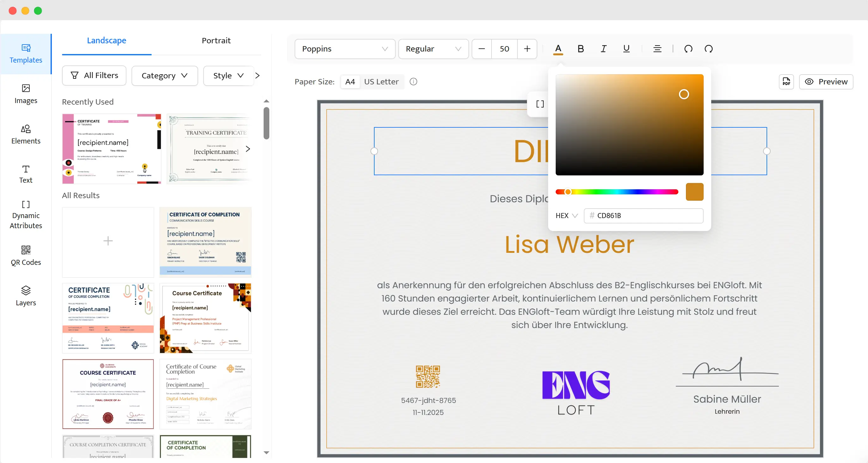Select the Elements panel
868x463 pixels.
pos(26,134)
